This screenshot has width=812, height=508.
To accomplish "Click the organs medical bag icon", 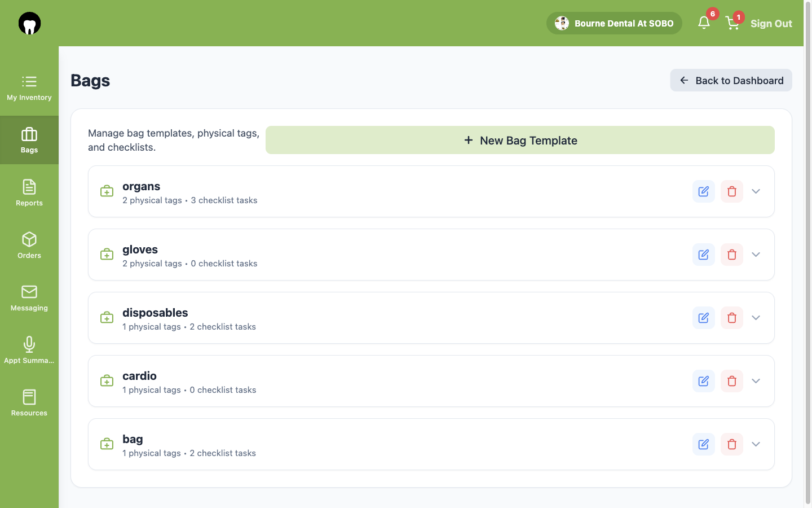I will pyautogui.click(x=107, y=191).
